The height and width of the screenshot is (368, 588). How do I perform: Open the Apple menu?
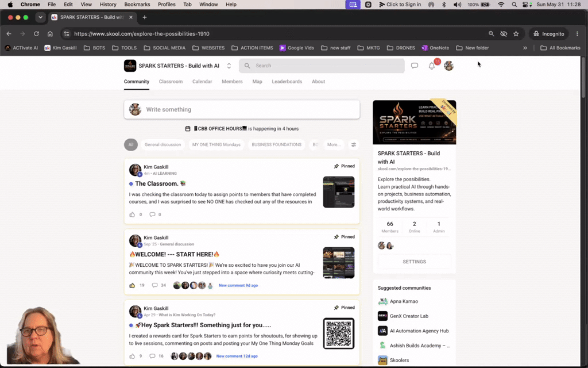(x=10, y=5)
